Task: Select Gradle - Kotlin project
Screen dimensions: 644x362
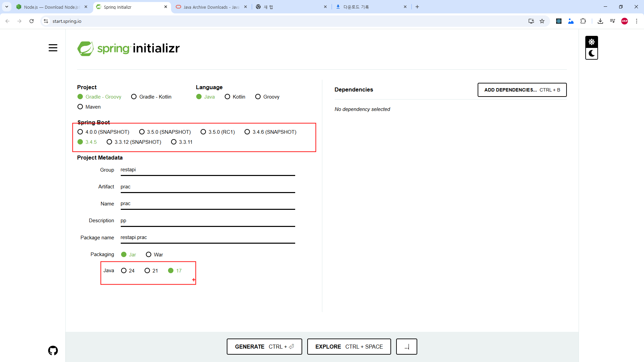Action: point(151,97)
